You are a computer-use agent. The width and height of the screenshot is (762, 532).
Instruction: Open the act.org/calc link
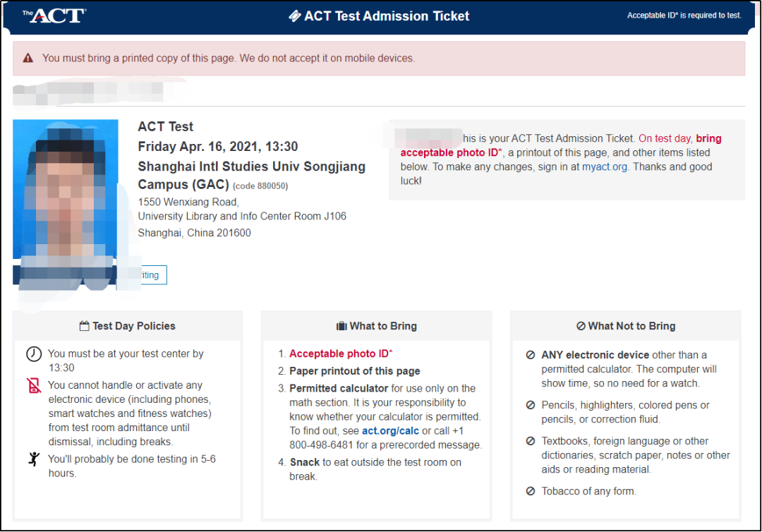[x=390, y=431]
